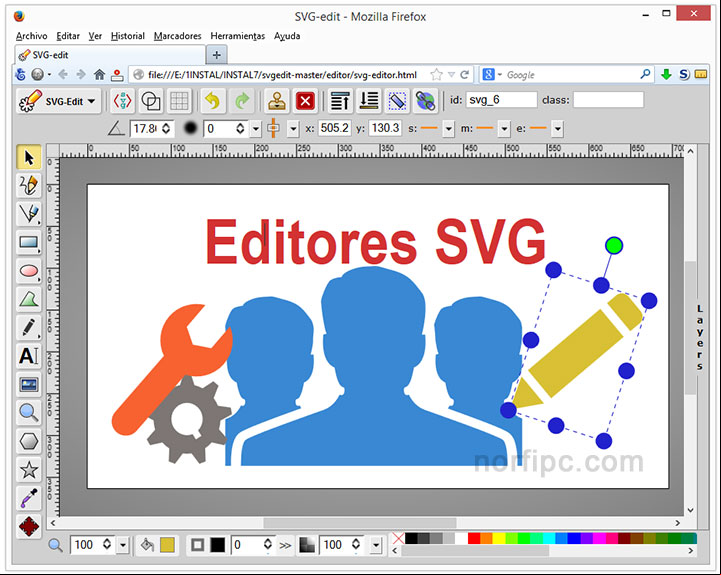The image size is (721, 575).
Task: Choose the freehand Pencil tool
Action: point(29,185)
